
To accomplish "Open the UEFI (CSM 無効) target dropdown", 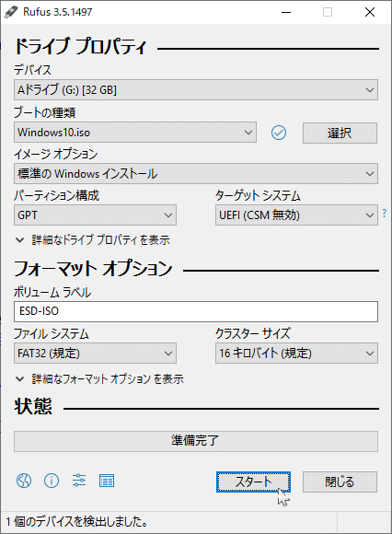I will [x=296, y=215].
